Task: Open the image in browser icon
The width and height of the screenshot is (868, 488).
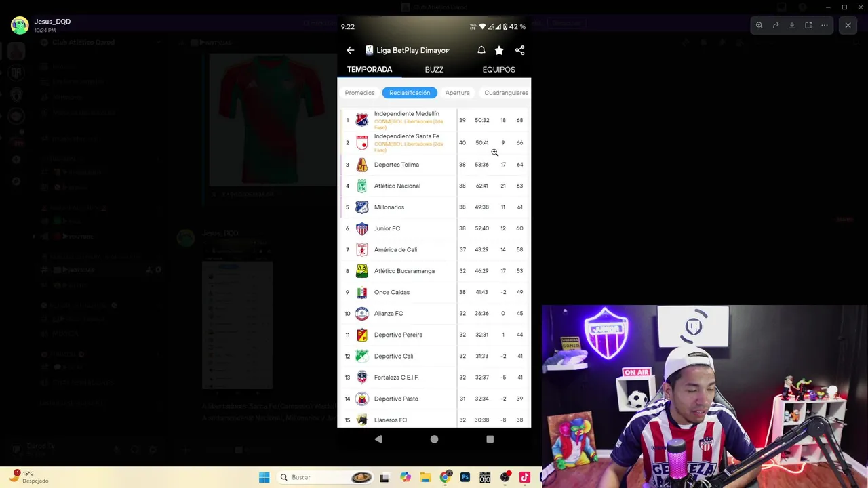Action: (808, 26)
